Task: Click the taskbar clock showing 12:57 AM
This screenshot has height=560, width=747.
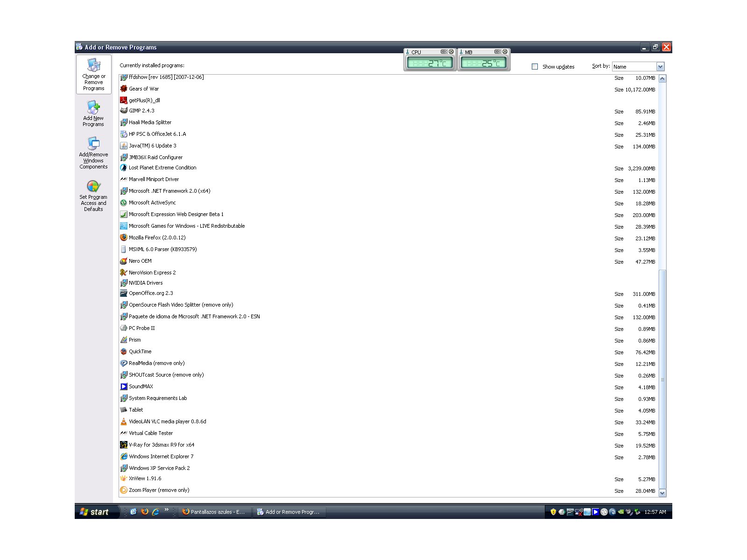Action: pos(655,512)
